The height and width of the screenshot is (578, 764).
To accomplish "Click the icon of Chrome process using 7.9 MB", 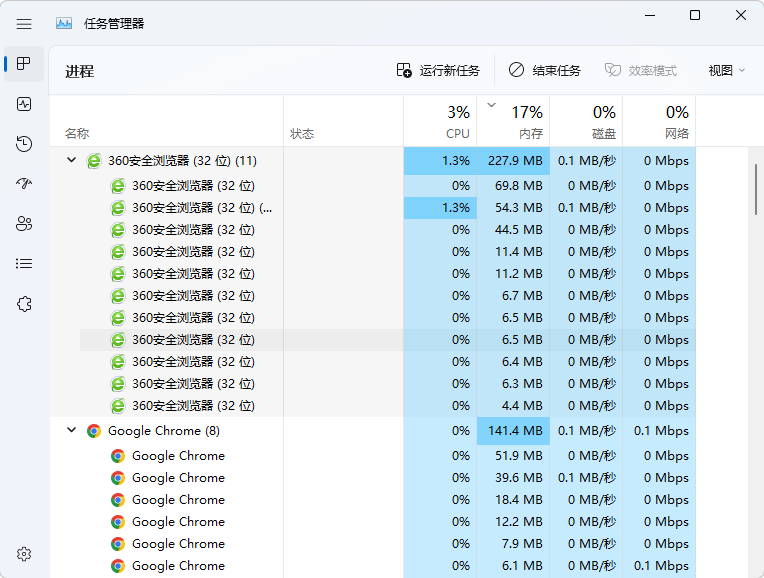I will coord(117,543).
